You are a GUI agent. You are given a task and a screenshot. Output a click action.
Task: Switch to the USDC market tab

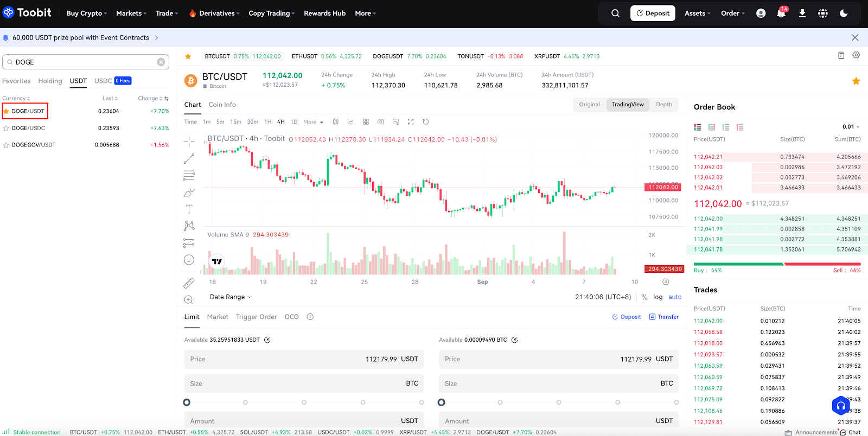click(x=103, y=81)
